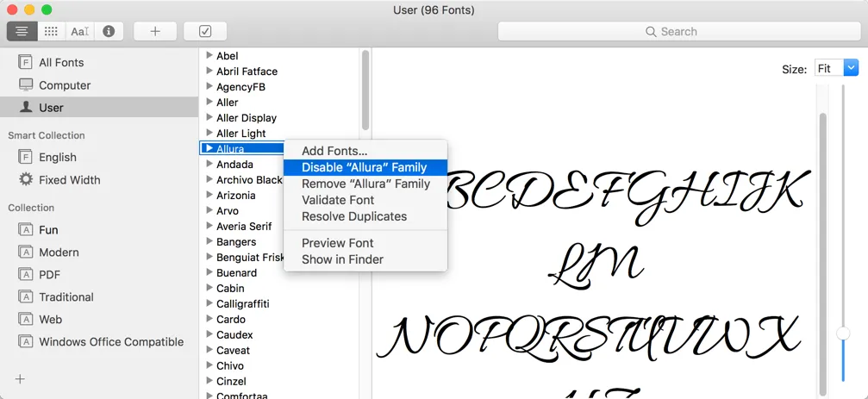Select the Archivo Black font row
The image size is (868, 399).
[x=241, y=179]
